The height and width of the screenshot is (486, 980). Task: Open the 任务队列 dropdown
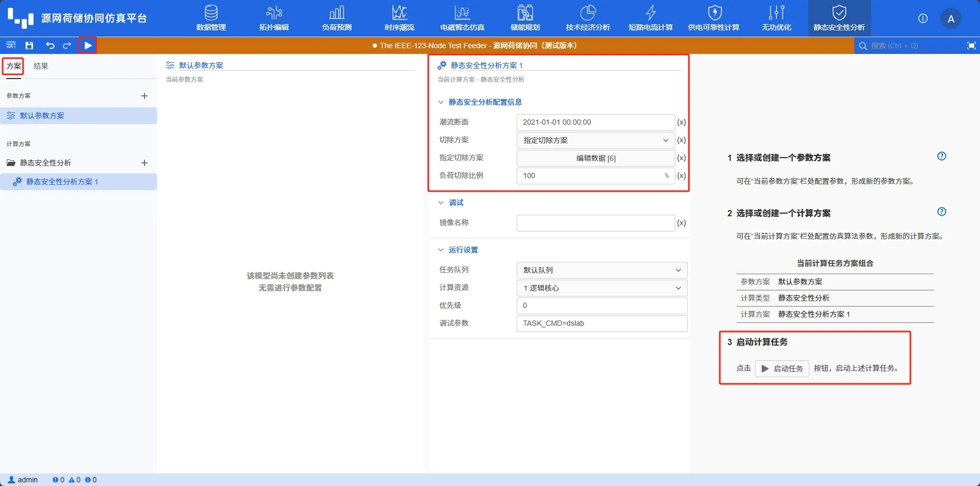(602, 270)
